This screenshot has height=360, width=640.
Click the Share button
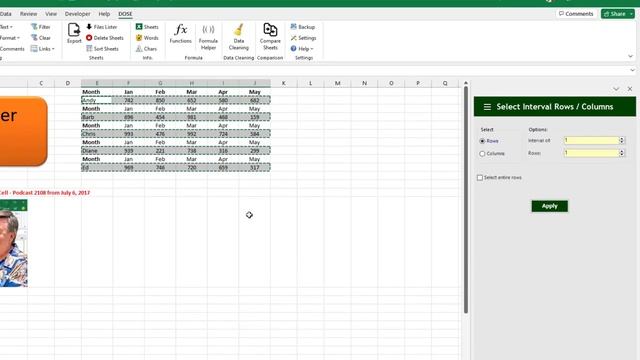pos(615,14)
